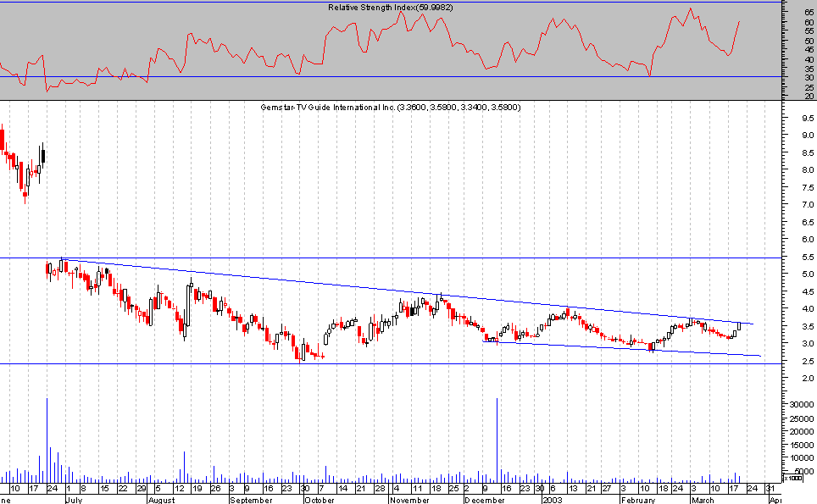This screenshot has height=504, width=817.
Task: Click the 65 RSI scale label
Action: tap(809, 12)
